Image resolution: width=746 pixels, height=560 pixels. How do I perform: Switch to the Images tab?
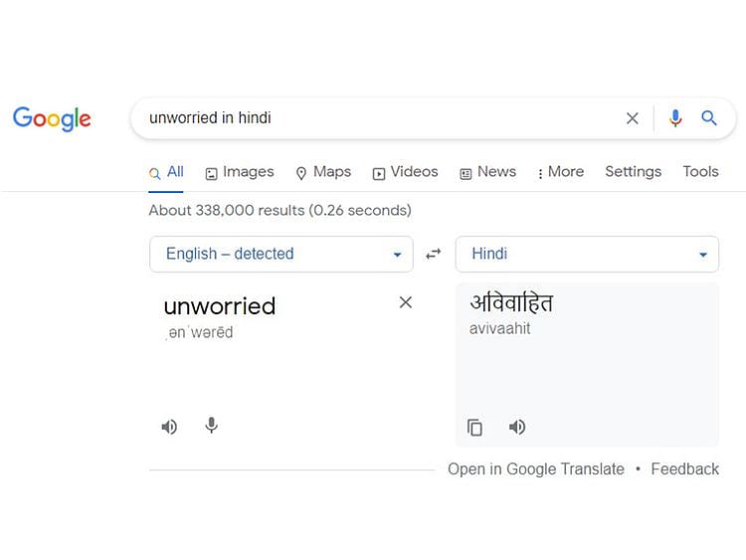240,172
